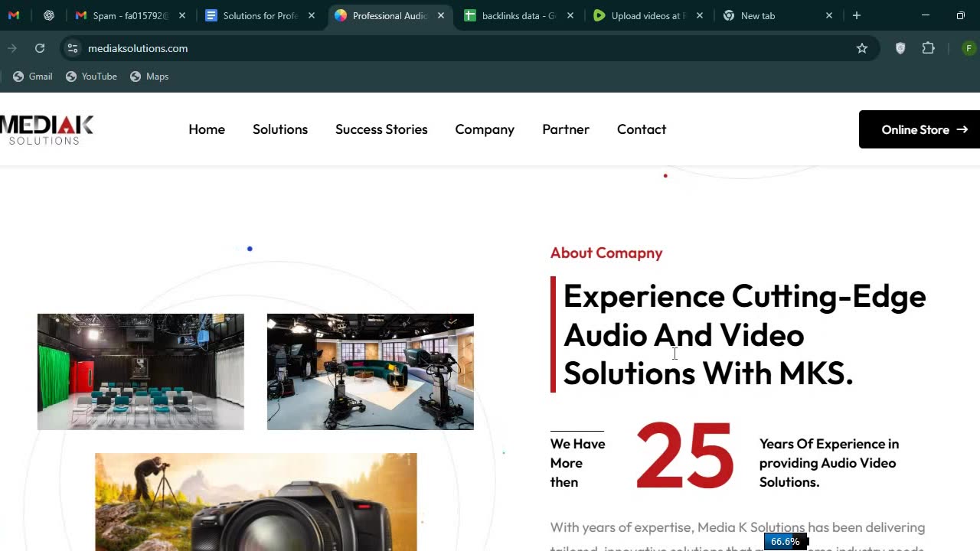Open the Maps bookmark
This screenshot has width=980, height=551.
click(x=149, y=77)
